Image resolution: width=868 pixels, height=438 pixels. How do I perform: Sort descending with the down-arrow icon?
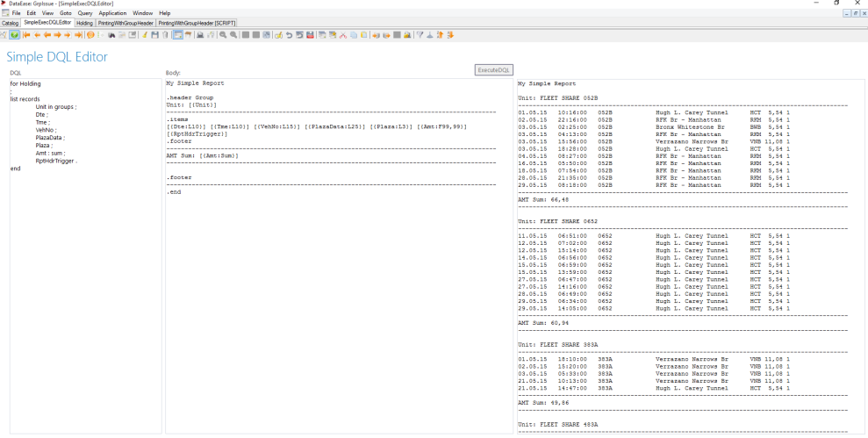pos(450,35)
